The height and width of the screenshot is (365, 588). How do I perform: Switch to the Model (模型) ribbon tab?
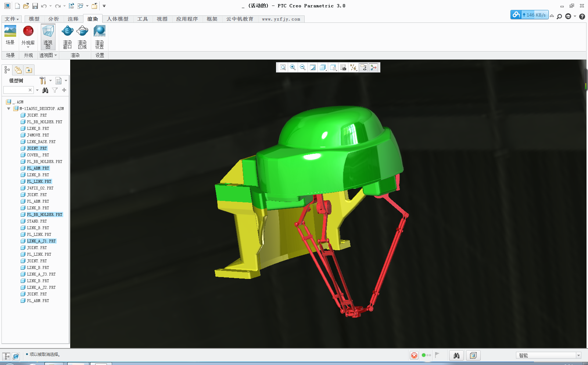34,19
